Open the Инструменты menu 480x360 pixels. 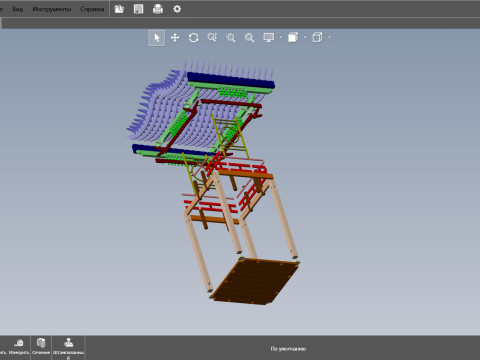(x=52, y=9)
